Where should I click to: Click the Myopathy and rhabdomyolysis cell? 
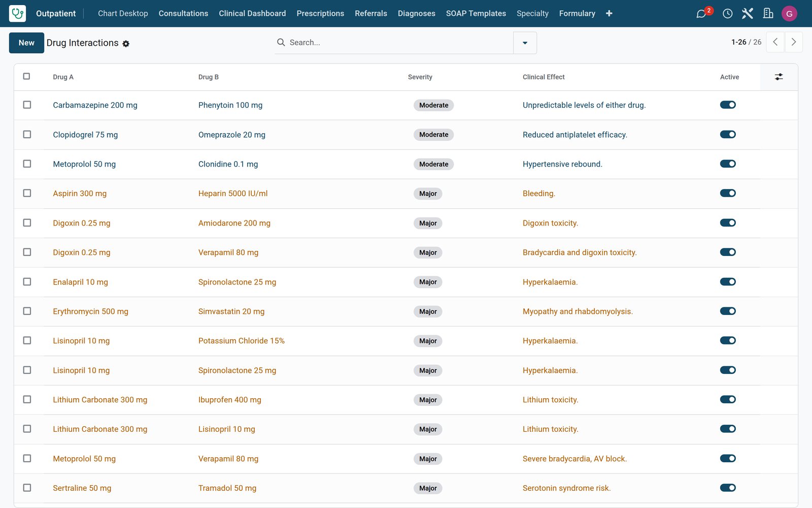pyautogui.click(x=578, y=311)
